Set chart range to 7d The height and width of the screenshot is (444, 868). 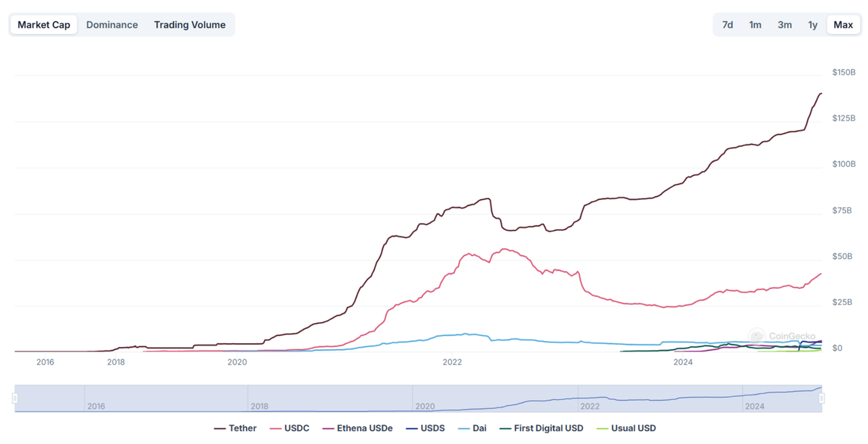[728, 25]
